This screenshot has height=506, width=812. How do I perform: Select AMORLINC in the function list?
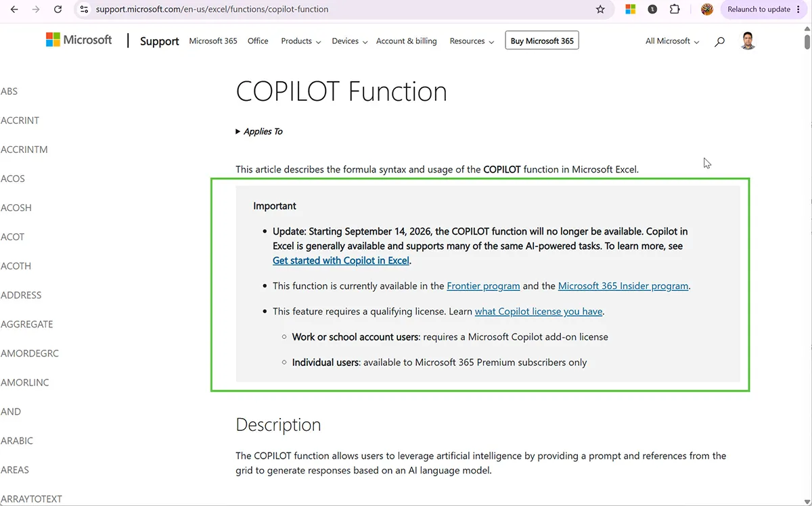tap(25, 382)
